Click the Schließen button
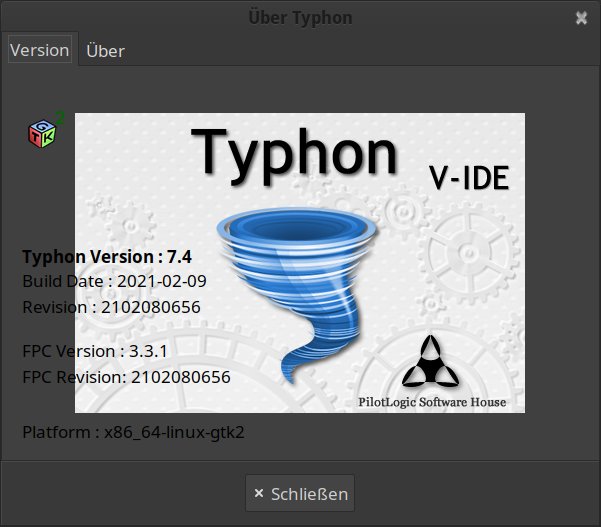Screen dimensions: 601x527 300,493
